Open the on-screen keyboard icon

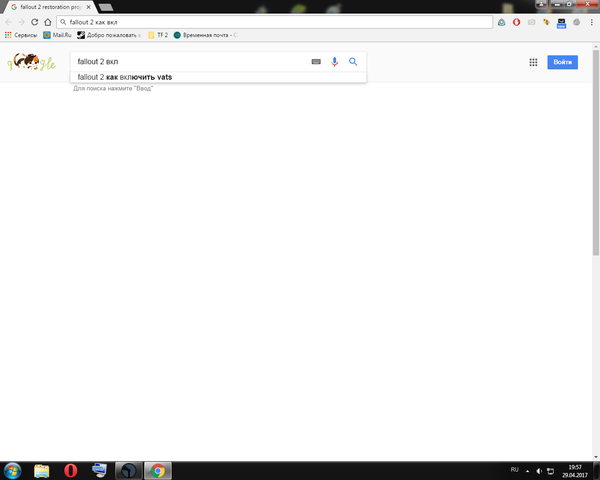316,62
